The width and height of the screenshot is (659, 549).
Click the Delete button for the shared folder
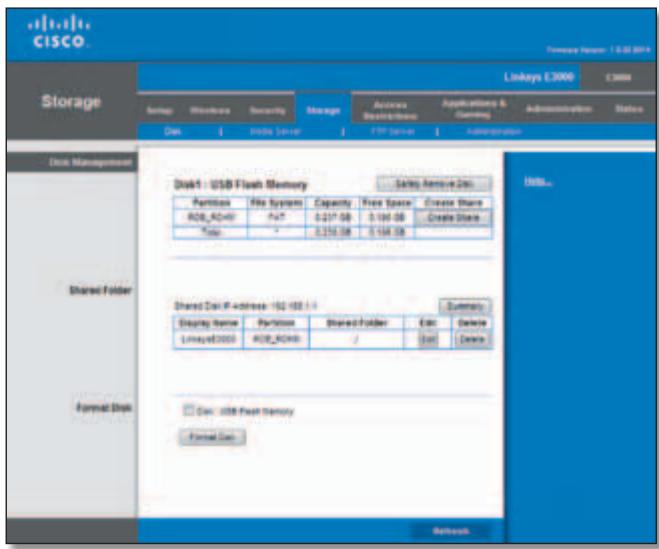point(472,339)
